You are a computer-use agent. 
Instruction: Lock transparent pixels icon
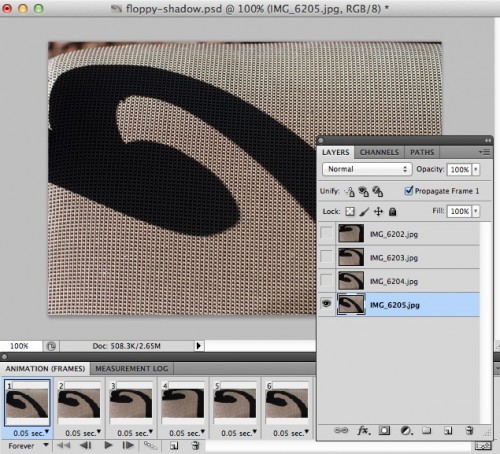pos(350,211)
